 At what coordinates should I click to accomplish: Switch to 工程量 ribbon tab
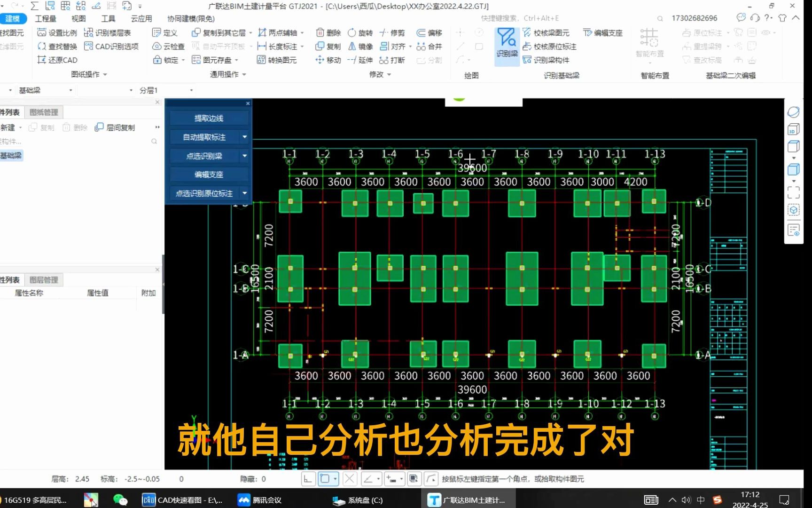click(46, 18)
